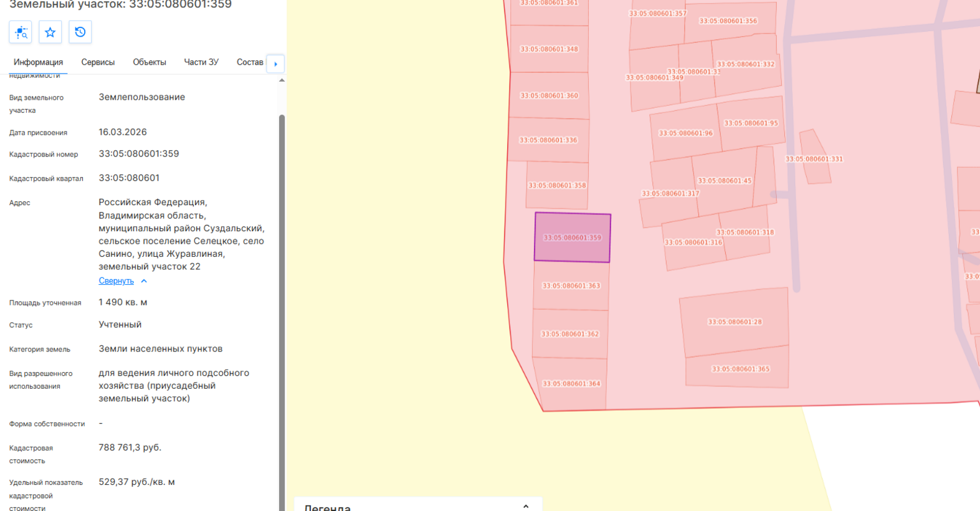Select parcel 33:05:080601:357 on map
The width and height of the screenshot is (980, 511).
click(x=658, y=13)
